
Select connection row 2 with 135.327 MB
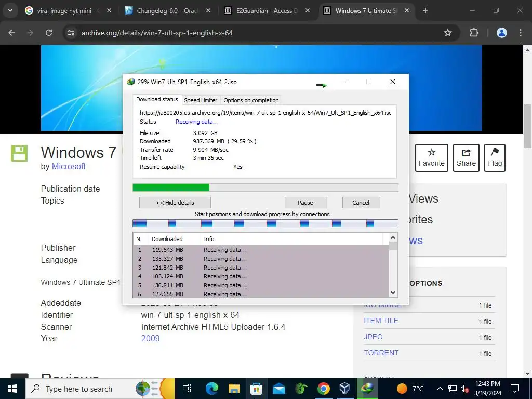(x=261, y=259)
